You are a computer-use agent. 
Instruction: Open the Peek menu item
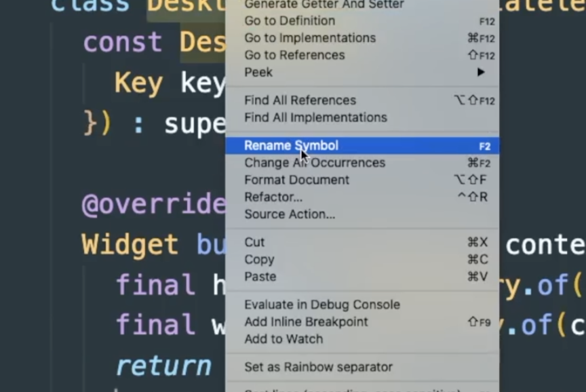[362, 72]
